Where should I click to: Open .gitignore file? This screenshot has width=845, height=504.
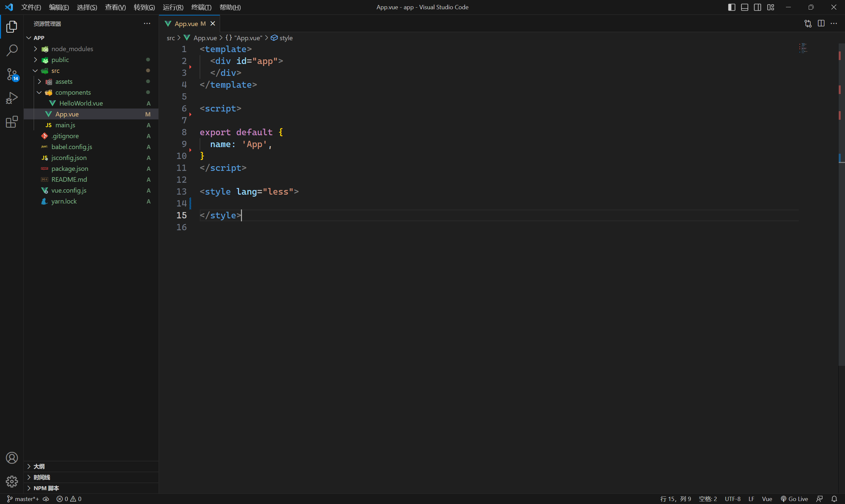point(91,136)
